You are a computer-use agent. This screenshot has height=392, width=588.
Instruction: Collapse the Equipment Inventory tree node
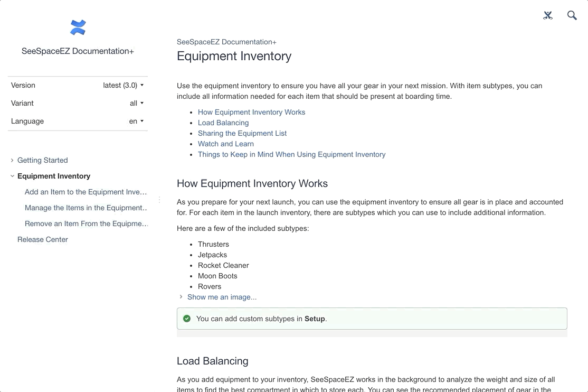(x=12, y=176)
